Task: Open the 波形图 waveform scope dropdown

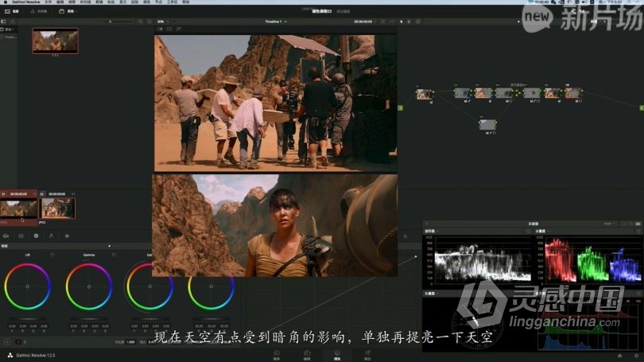Action: [x=431, y=232]
